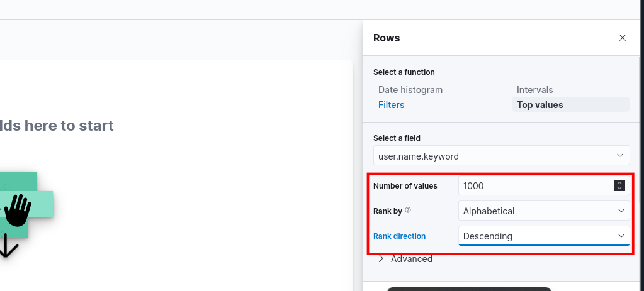Click the downward arrow under the hand
Image resolution: width=644 pixels, height=291 pixels.
(6, 246)
